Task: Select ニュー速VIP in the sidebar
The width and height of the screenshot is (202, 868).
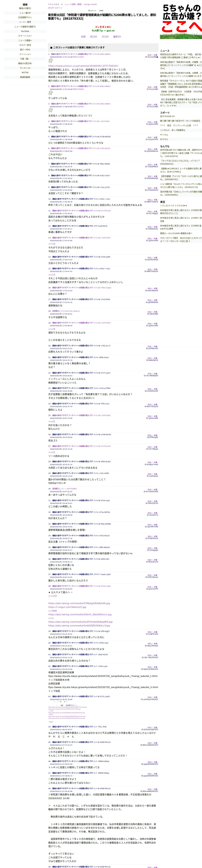Action: (25, 13)
